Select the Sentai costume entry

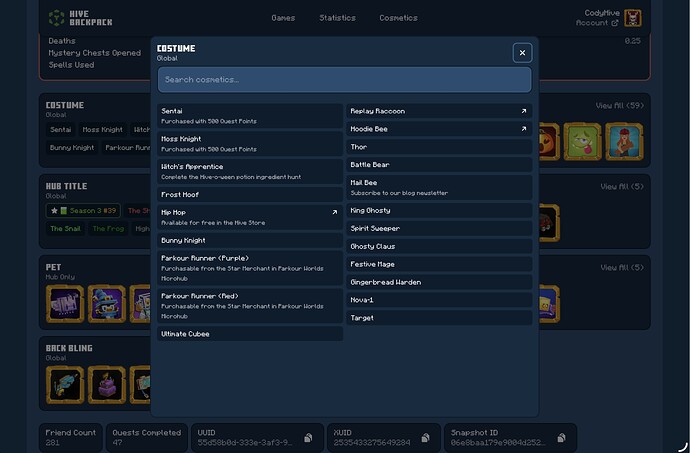click(x=250, y=116)
